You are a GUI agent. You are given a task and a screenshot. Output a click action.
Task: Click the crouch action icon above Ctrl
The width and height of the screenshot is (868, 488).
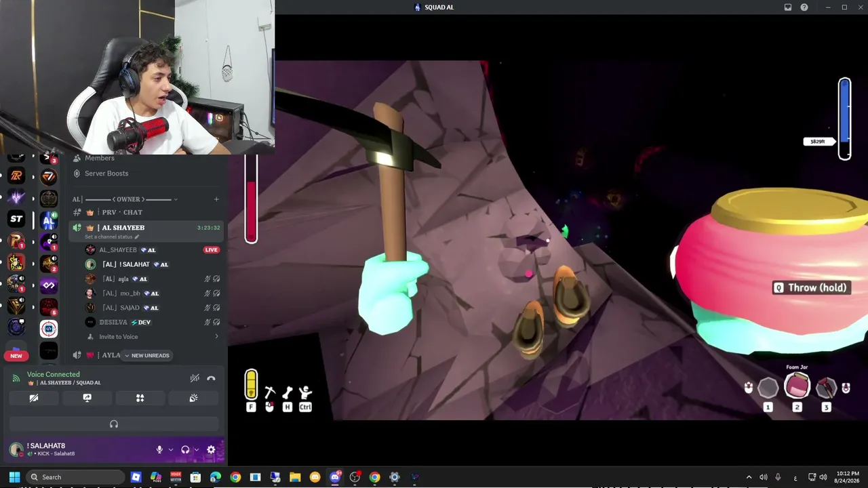305,392
